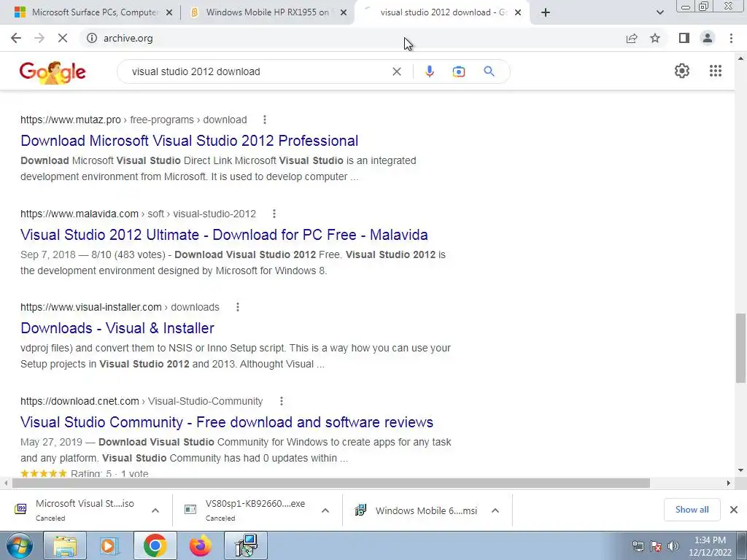Click the mutaz.pro URL breadcrumb
The image size is (747, 560).
133,120
